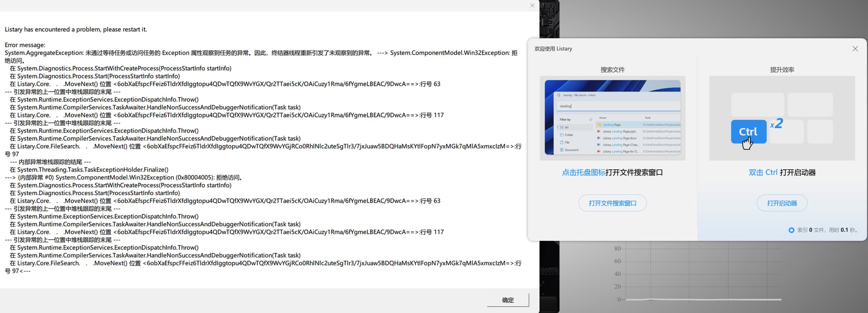Click the 双击 Ctrl blue link text

click(x=763, y=173)
